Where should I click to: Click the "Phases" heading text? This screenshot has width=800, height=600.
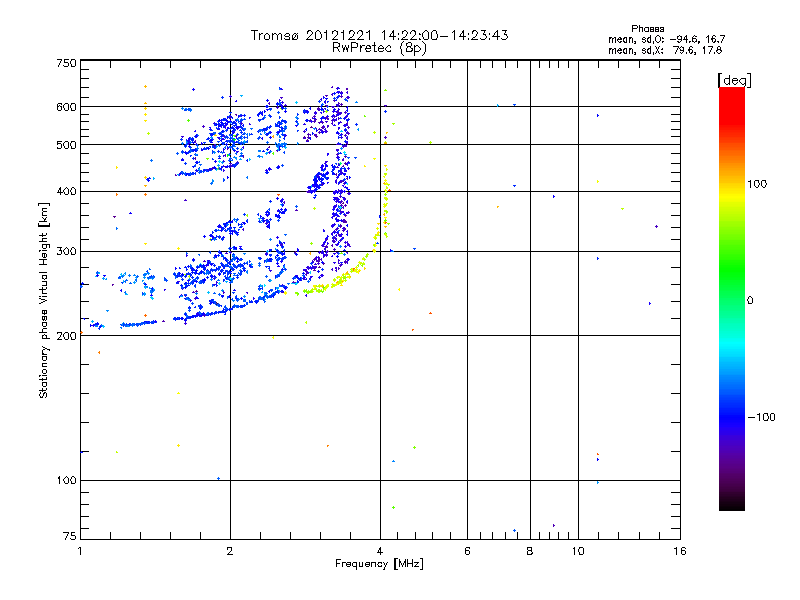coord(647,29)
